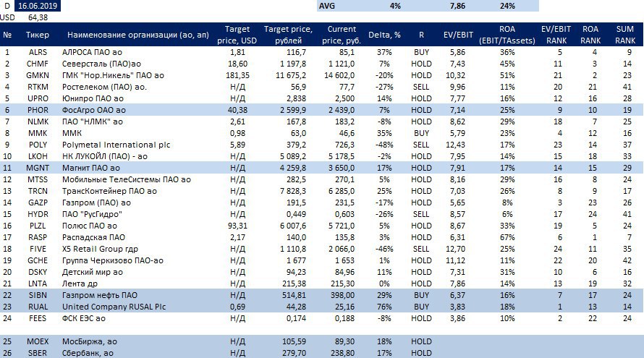Click the AVG EV/EBIT value 7,86 in top row

457,6
